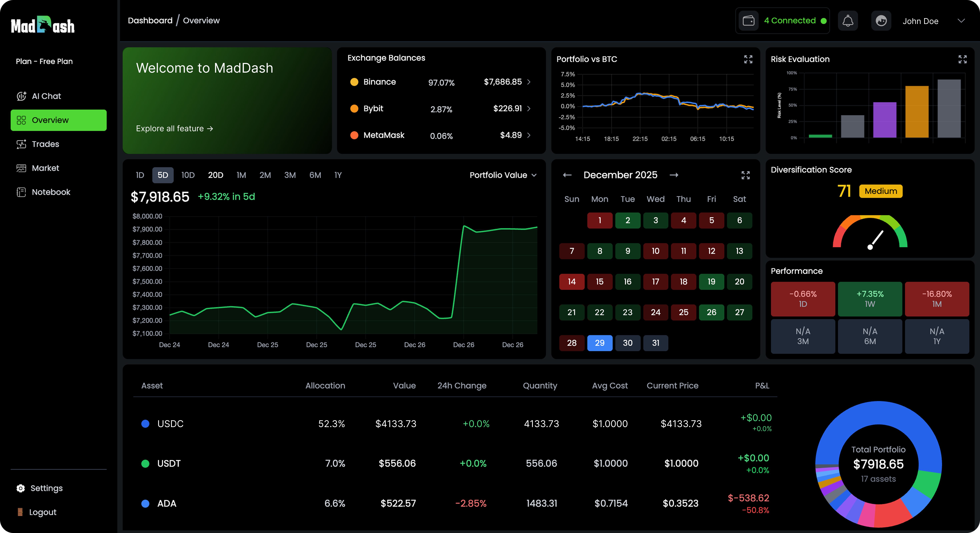The image size is (980, 533).
Task: Switch chart timeframe to 1M
Action: [241, 175]
